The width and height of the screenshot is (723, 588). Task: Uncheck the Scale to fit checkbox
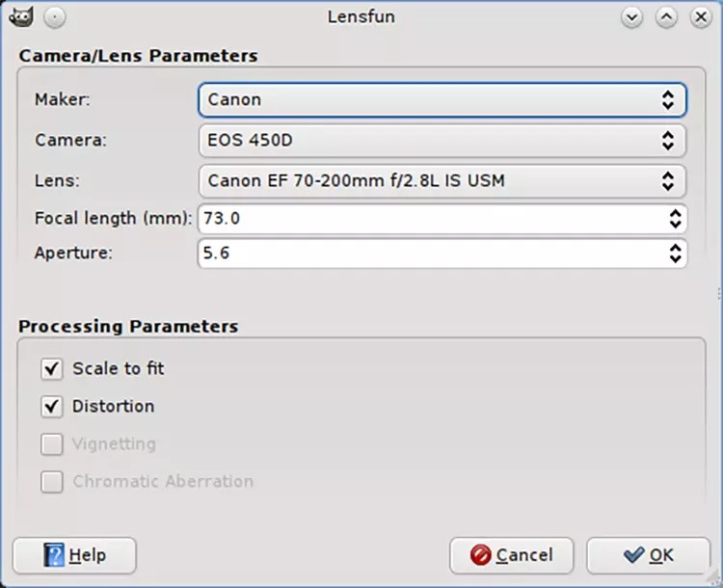tap(52, 368)
